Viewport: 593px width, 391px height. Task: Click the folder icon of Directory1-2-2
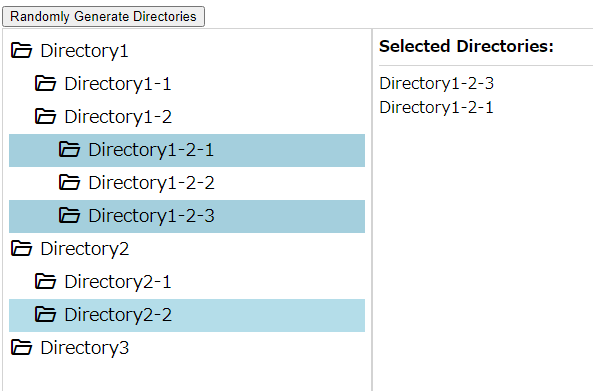tap(69, 182)
